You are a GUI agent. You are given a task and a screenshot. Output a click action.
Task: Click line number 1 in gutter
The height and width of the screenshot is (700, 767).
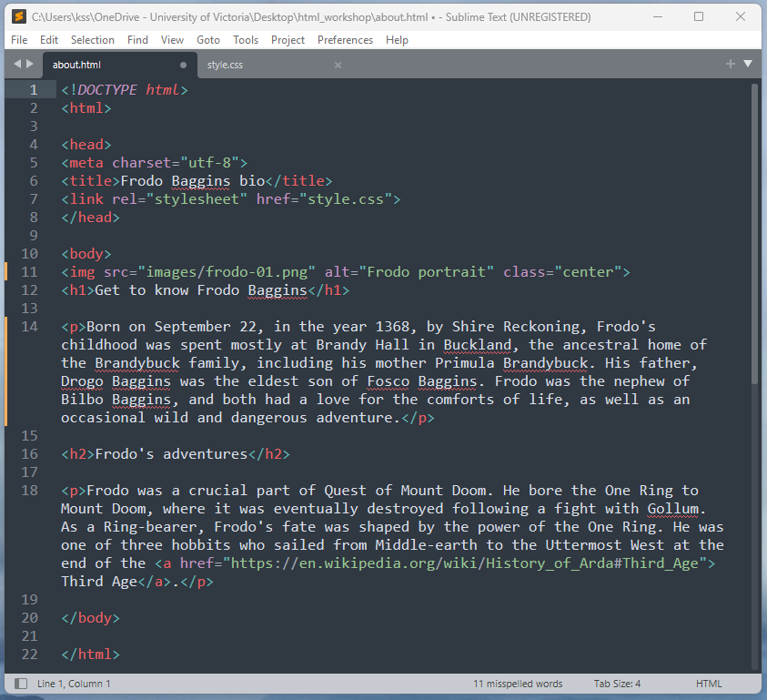click(x=34, y=89)
